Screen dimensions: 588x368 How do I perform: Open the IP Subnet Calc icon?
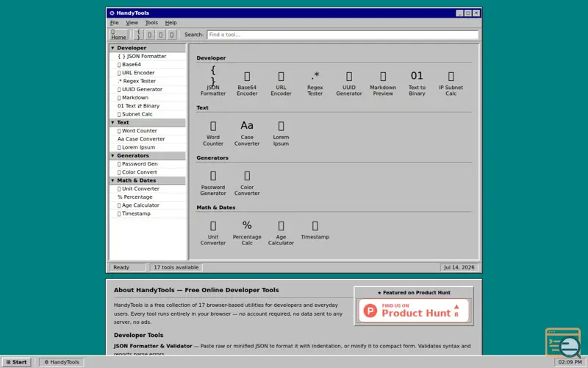[x=451, y=83]
